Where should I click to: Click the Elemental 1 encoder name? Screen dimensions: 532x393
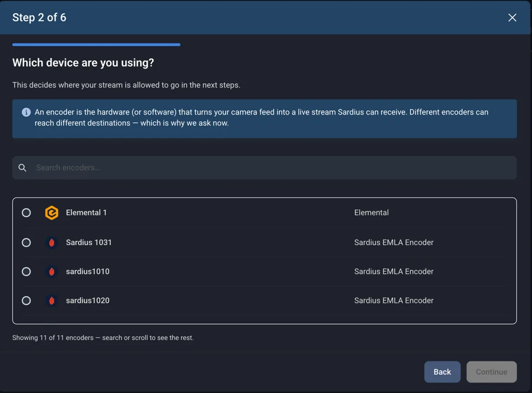pos(86,213)
